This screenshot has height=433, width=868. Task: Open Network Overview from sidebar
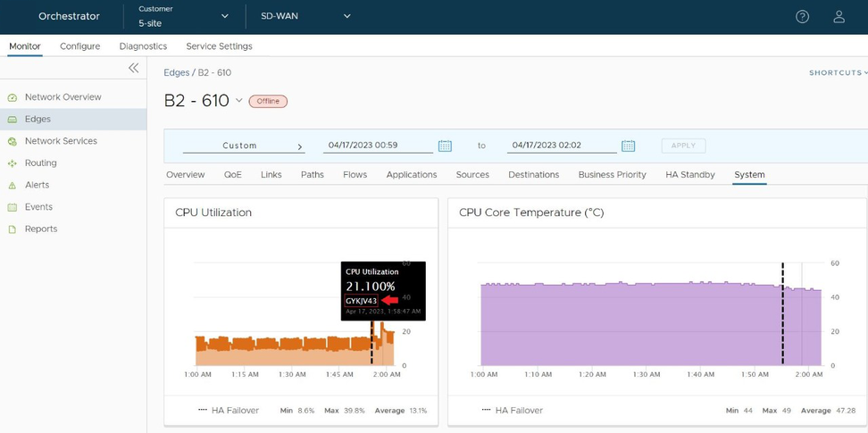[x=63, y=97]
